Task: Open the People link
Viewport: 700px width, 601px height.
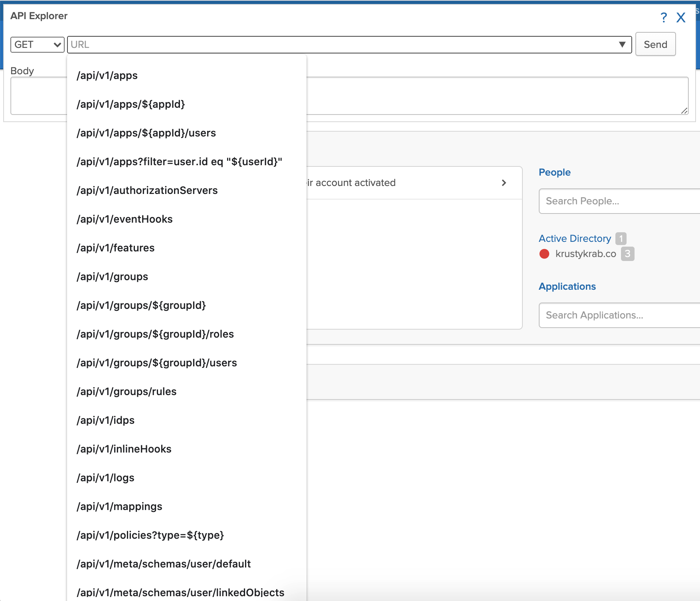Action: pos(554,172)
